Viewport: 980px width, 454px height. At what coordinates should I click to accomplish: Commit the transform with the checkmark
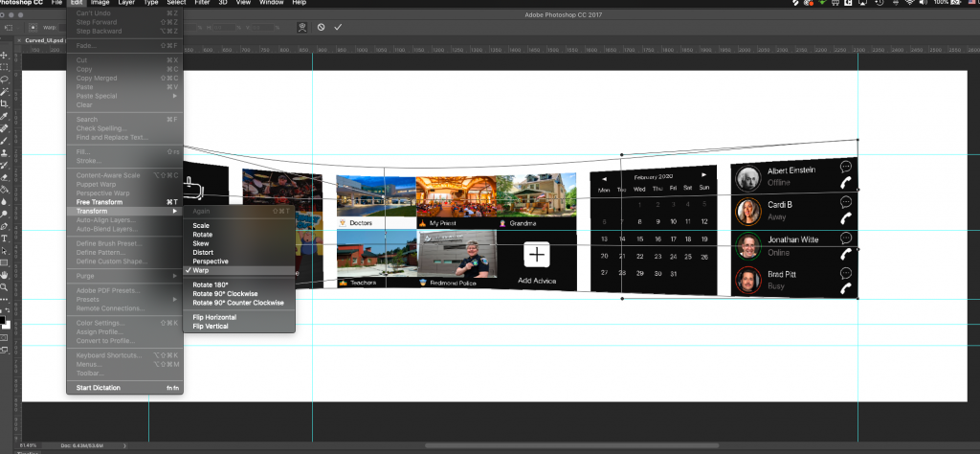coord(338,28)
